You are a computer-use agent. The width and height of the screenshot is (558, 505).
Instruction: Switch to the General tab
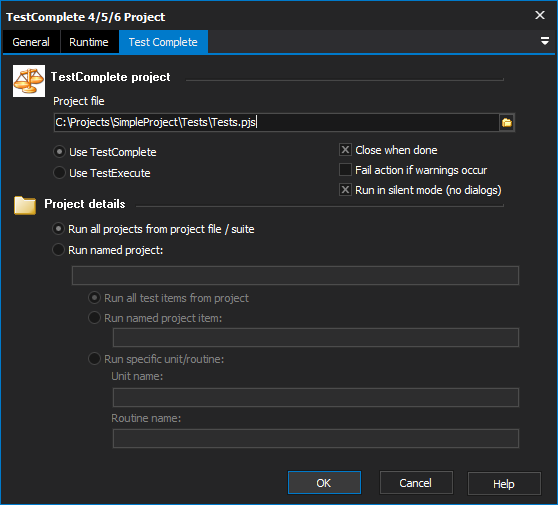coord(31,42)
